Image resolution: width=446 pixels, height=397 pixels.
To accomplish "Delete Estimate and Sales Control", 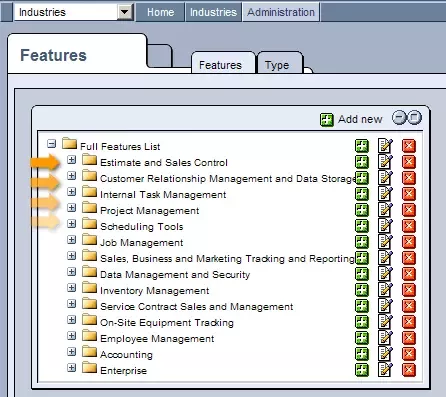I will pos(409,162).
